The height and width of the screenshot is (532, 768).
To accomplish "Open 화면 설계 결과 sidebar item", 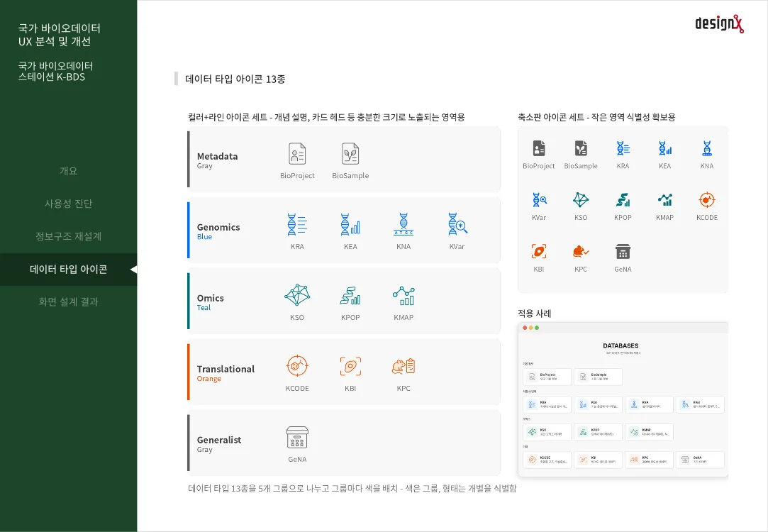I will [x=69, y=301].
